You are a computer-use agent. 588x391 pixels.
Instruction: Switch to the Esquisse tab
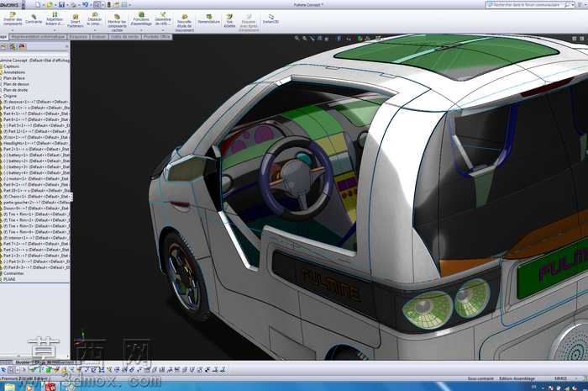78,37
